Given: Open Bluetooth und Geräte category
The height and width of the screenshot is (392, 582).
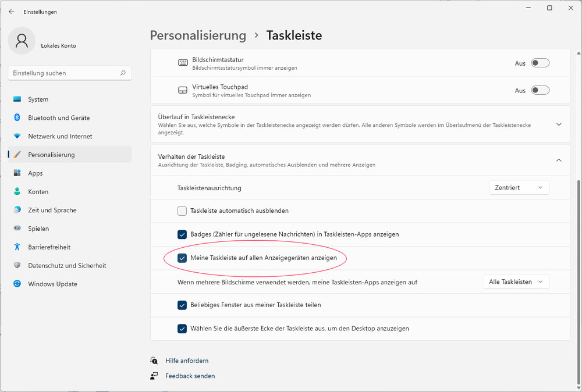Looking at the screenshot, I should coord(70,118).
